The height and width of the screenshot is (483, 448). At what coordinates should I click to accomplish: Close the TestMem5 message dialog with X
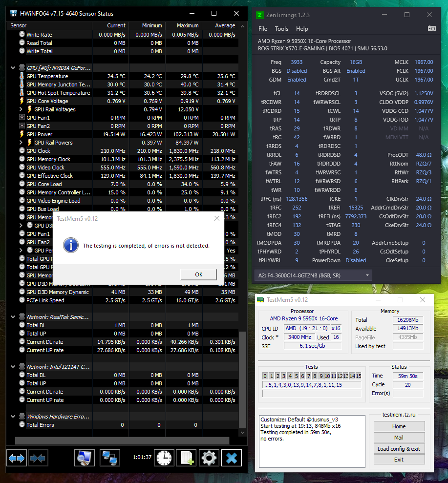coord(217,218)
